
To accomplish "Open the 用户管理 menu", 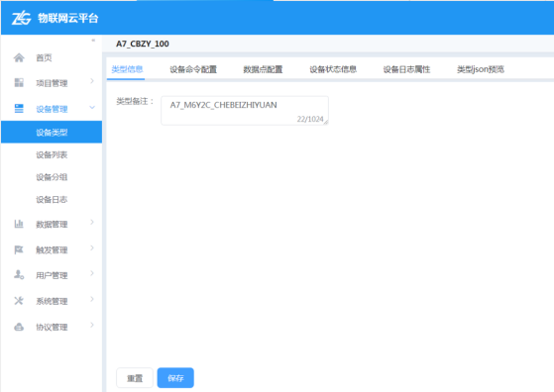I will coord(52,275).
